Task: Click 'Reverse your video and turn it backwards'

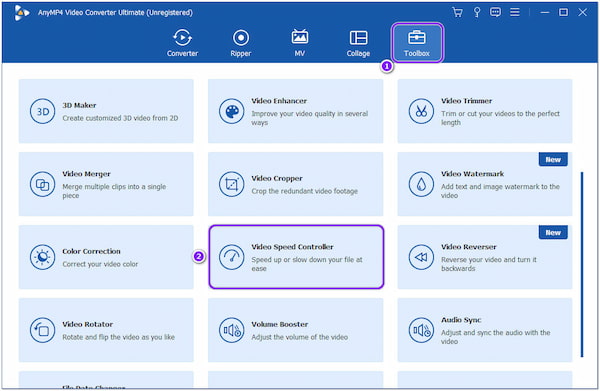Action: coord(489,264)
